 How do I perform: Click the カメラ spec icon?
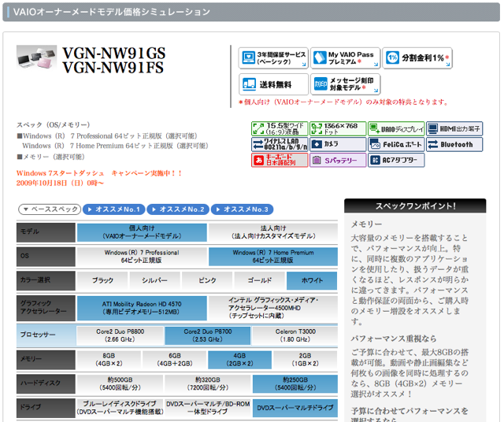coord(338,144)
